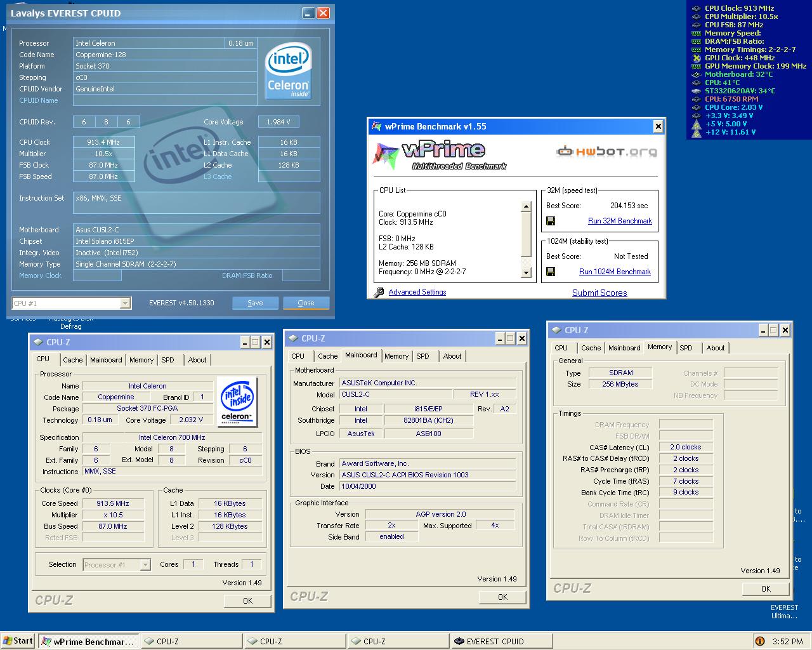Click the CPU-Z CPU window title icon
Viewport: 812px width, 650px height.
pos(38,342)
